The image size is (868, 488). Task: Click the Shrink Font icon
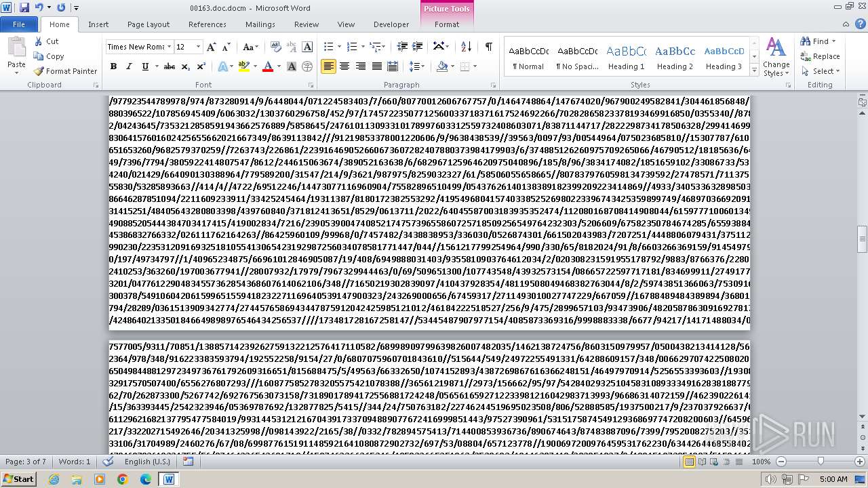pos(226,47)
